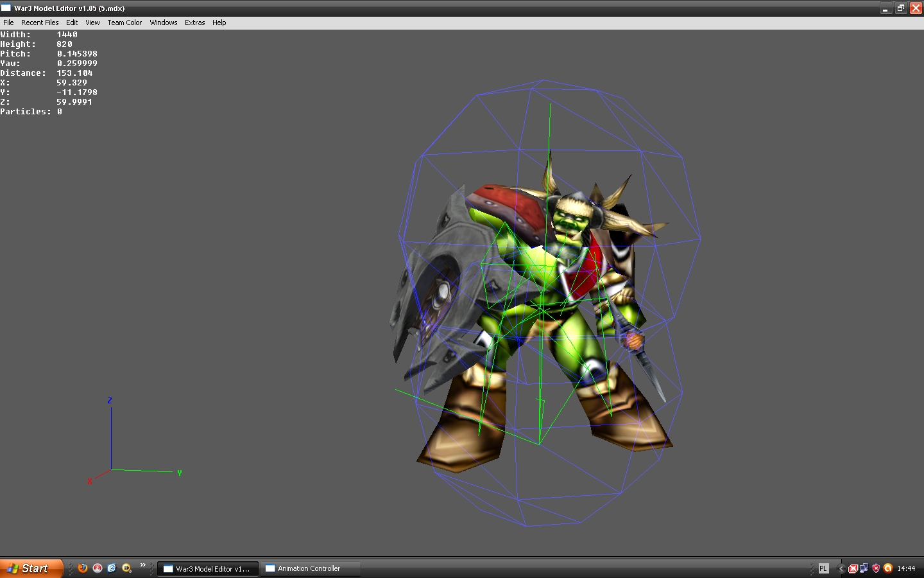Restore down the Model Editor window

point(901,8)
